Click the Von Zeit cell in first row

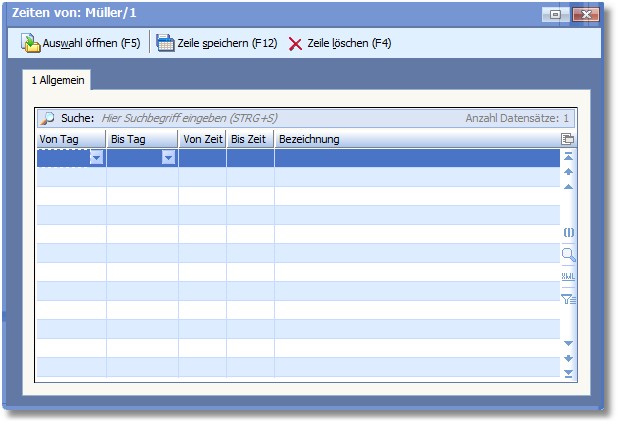[202, 158]
